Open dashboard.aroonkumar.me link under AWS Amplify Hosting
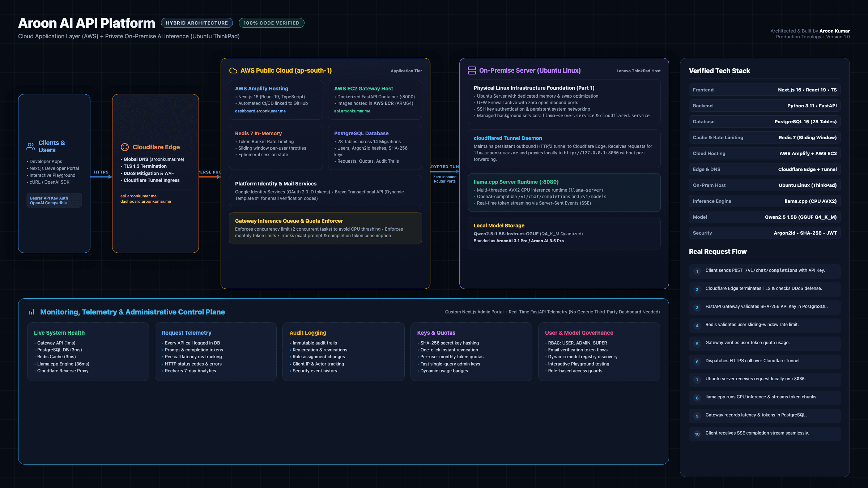This screenshot has height=488, width=868. tap(260, 111)
